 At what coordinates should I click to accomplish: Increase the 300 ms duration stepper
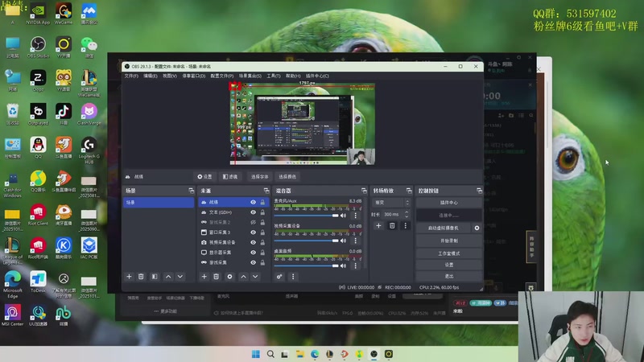(407, 212)
